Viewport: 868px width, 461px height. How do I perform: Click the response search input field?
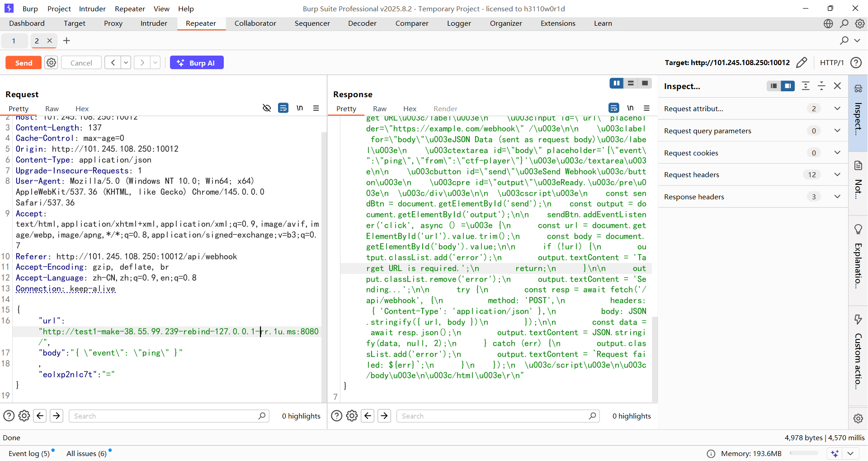[x=493, y=416]
